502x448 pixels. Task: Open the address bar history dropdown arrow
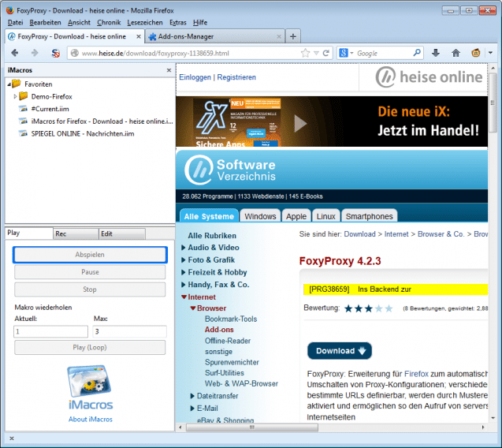316,53
